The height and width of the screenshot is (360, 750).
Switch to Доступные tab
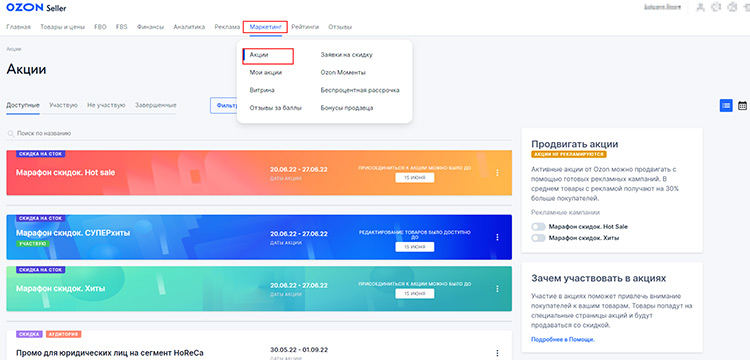pos(23,105)
